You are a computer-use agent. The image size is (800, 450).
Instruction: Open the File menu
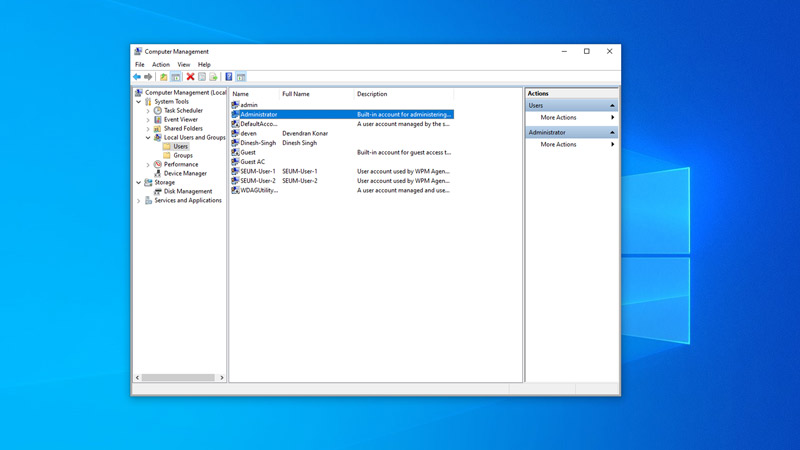click(x=139, y=65)
